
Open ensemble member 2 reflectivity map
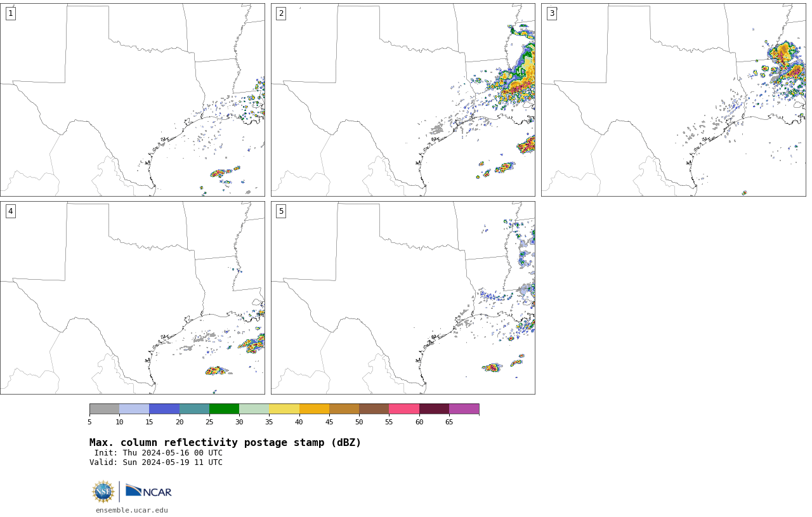pos(403,100)
